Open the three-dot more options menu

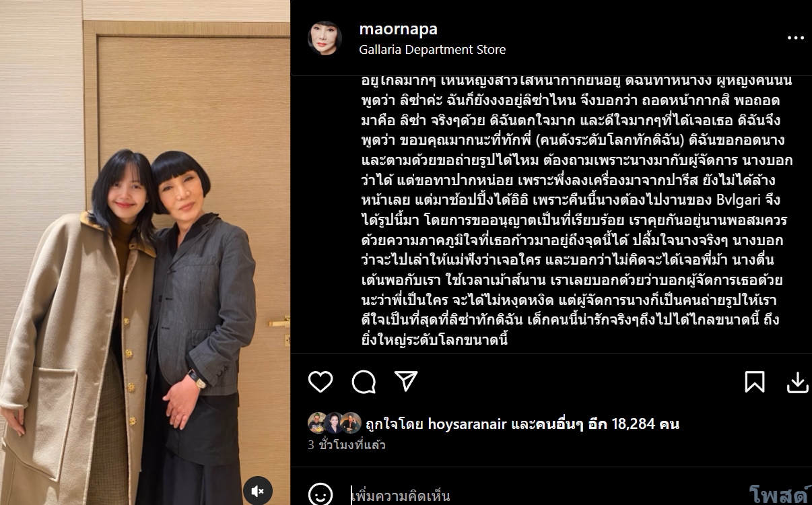[796, 38]
